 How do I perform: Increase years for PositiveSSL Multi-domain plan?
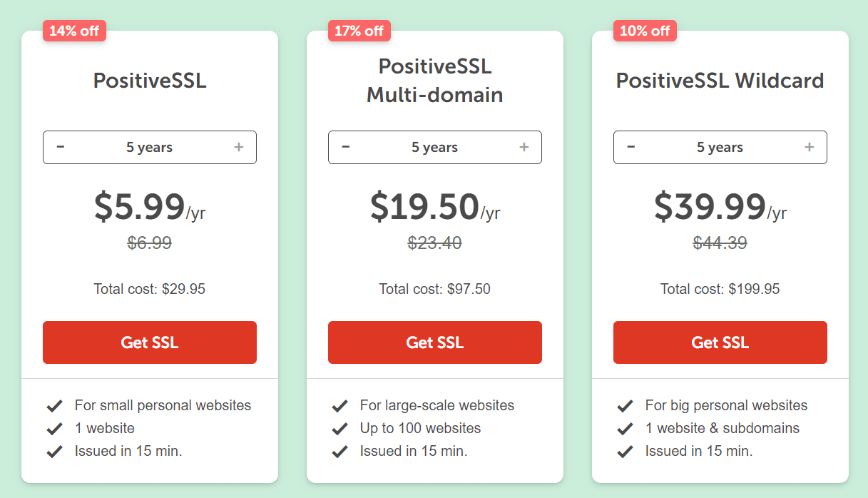click(x=524, y=147)
